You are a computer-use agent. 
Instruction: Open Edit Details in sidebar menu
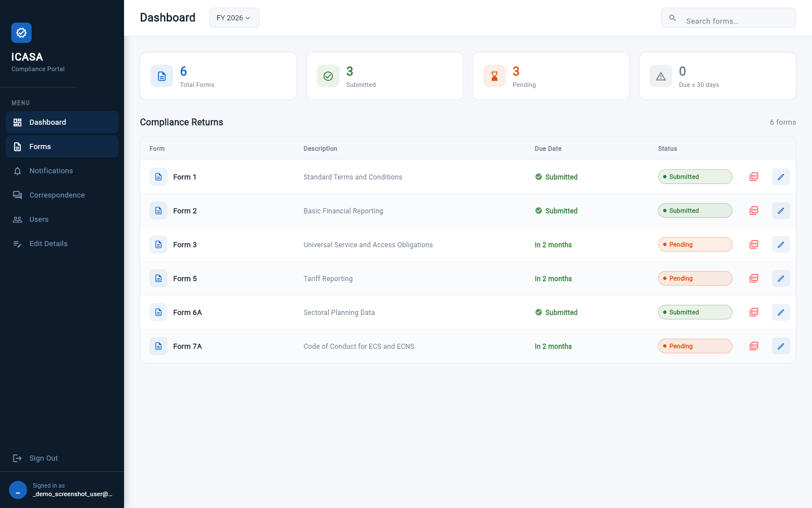tap(62, 243)
